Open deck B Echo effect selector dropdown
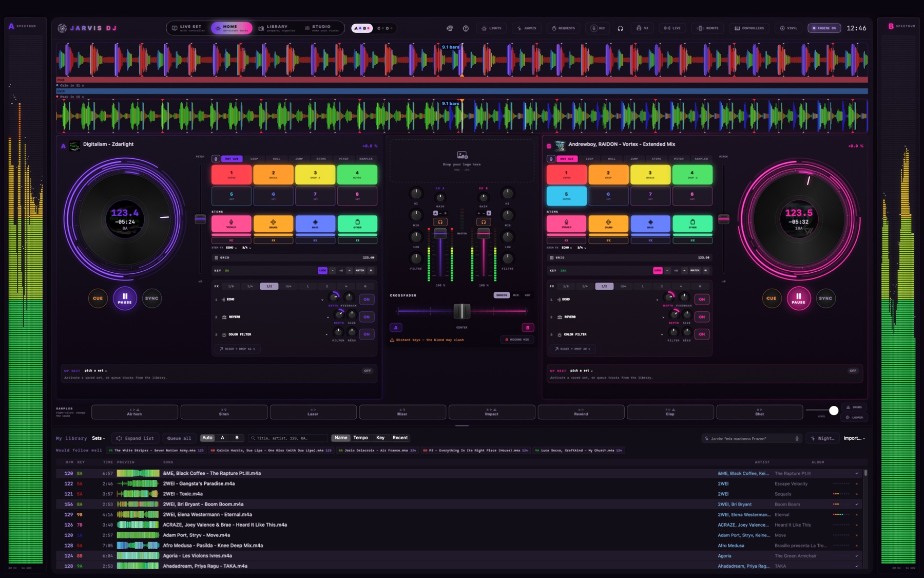Image resolution: width=924 pixels, height=578 pixels. pyautogui.click(x=608, y=300)
